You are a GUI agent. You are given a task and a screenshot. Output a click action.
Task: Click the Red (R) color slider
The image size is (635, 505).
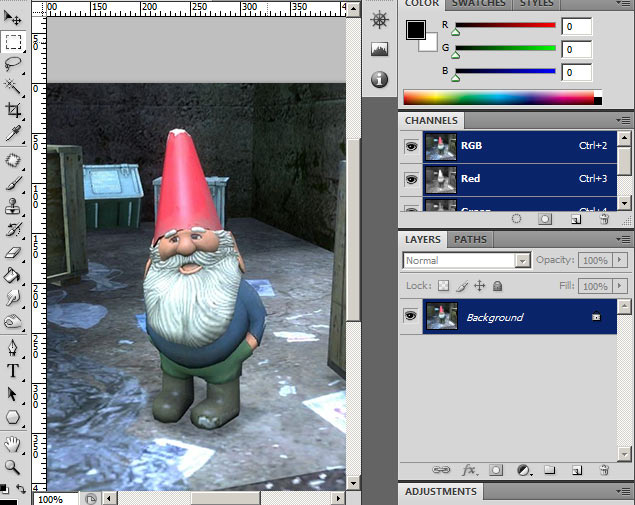pos(505,25)
